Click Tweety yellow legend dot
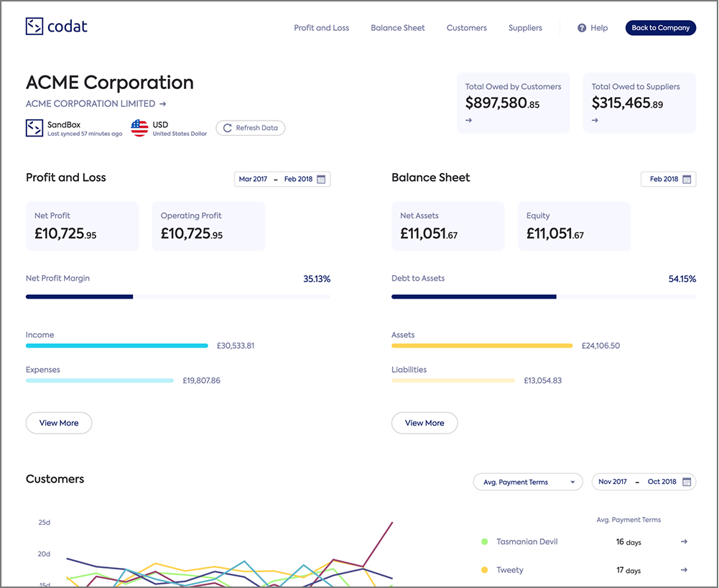719x588 pixels. (x=484, y=570)
